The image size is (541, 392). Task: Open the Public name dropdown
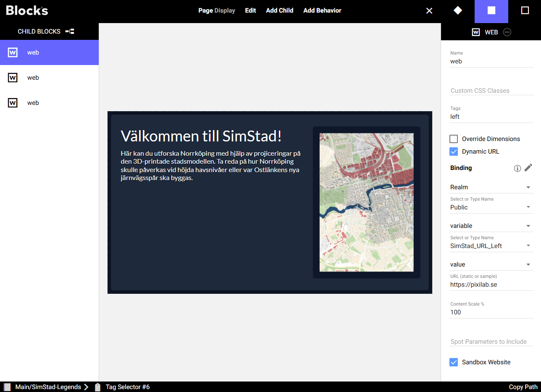click(491, 207)
